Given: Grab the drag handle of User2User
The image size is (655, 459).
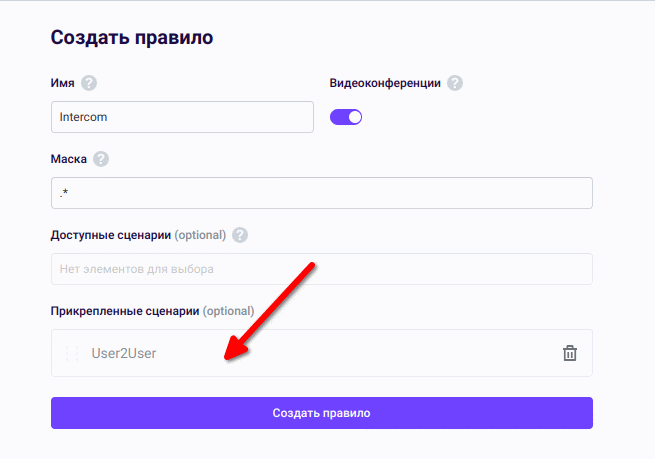Looking at the screenshot, I should click(71, 353).
